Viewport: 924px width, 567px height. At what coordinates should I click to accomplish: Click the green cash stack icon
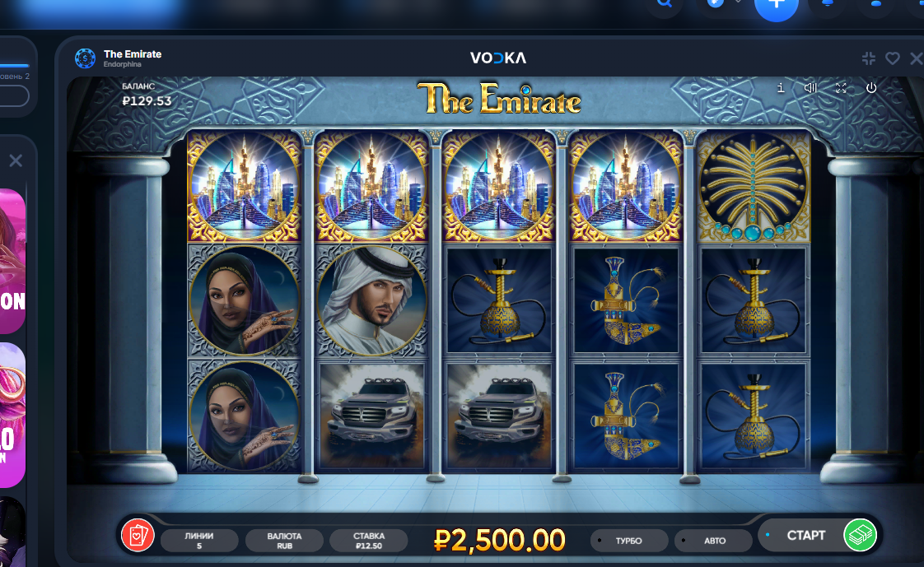[860, 535]
